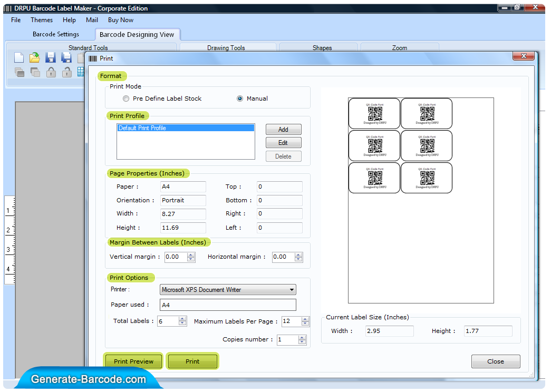
Task: Click the Save As double-floppy icon
Action: tap(66, 57)
